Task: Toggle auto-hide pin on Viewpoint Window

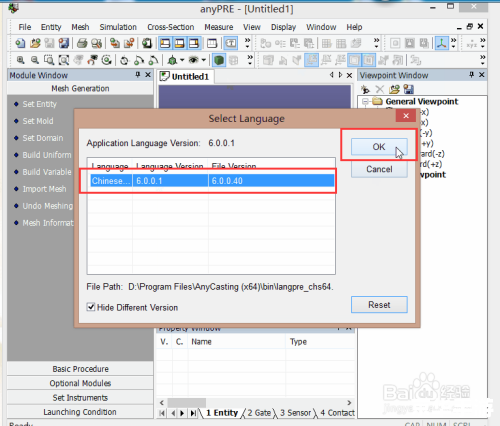Action: click(x=471, y=75)
